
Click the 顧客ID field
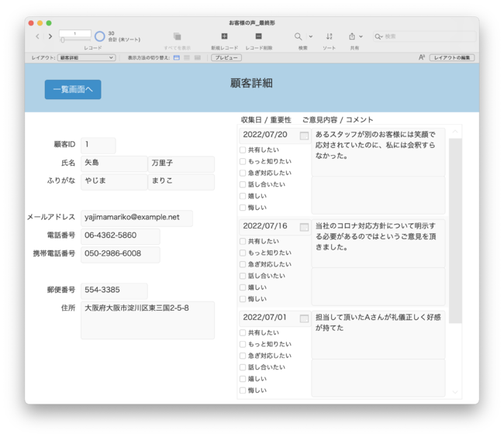tap(98, 145)
